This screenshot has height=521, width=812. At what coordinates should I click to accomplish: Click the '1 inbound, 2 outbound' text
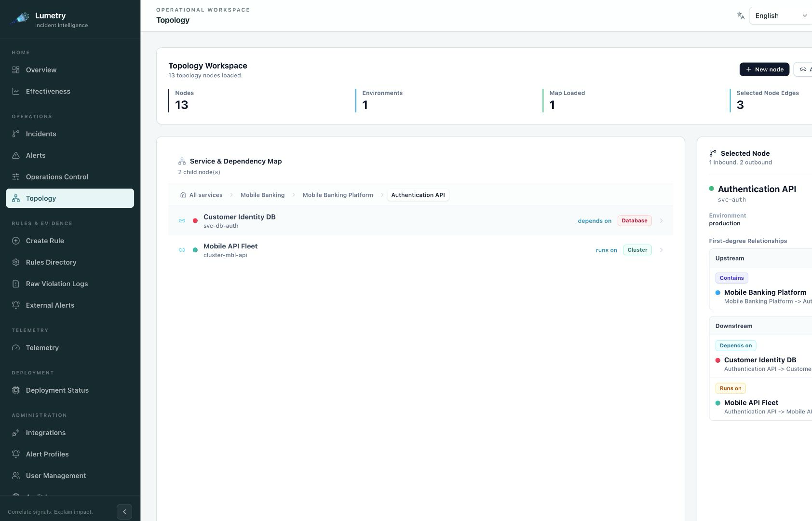(740, 163)
